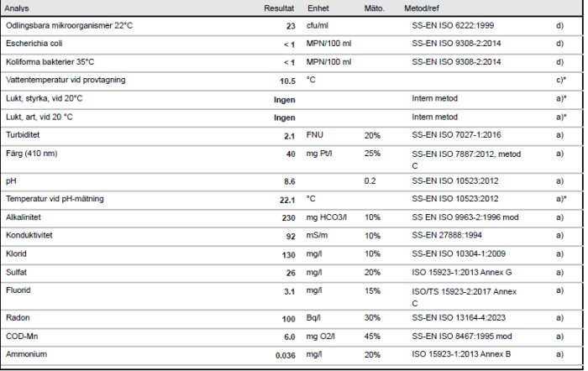Select the pH result value 8.6
The image size is (588, 371).
pyautogui.click(x=289, y=181)
